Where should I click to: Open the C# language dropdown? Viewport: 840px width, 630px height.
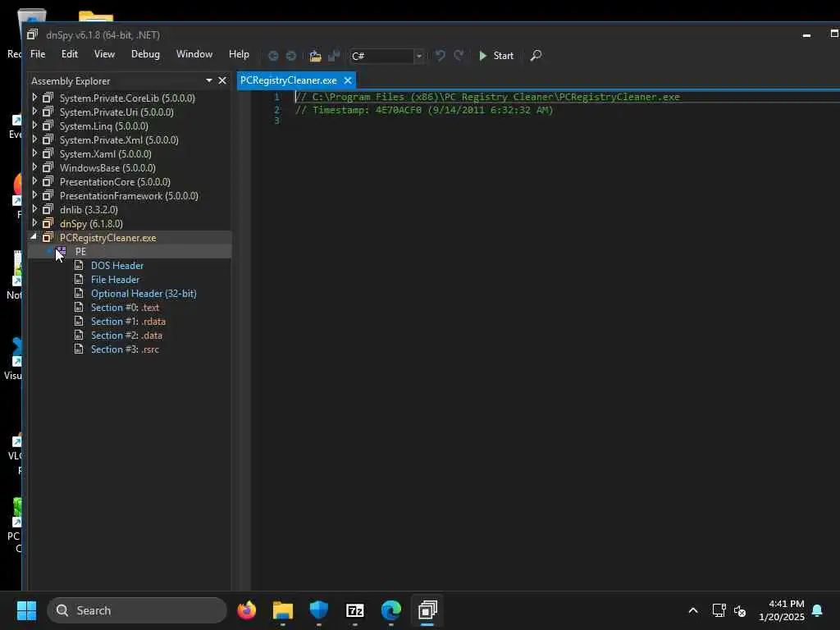(x=419, y=56)
